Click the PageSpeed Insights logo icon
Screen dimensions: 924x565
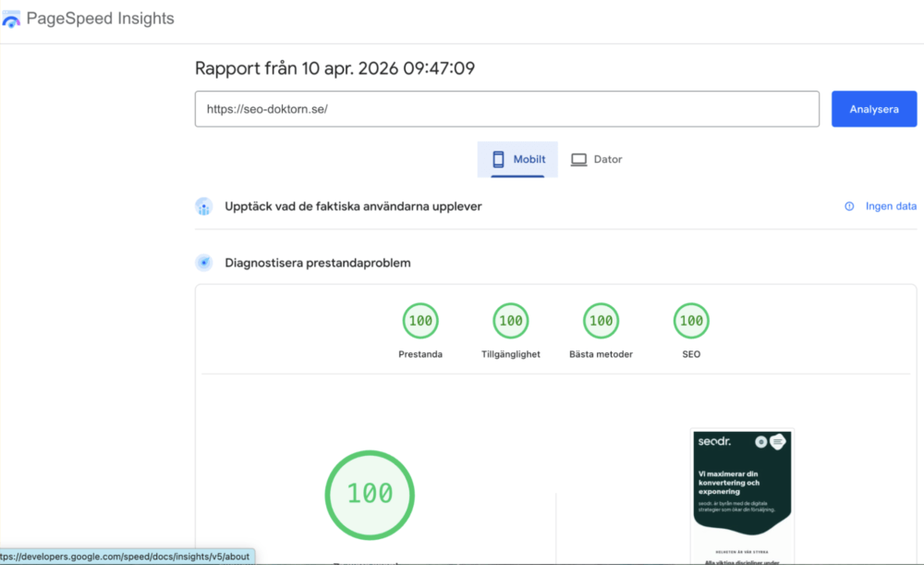(x=11, y=18)
